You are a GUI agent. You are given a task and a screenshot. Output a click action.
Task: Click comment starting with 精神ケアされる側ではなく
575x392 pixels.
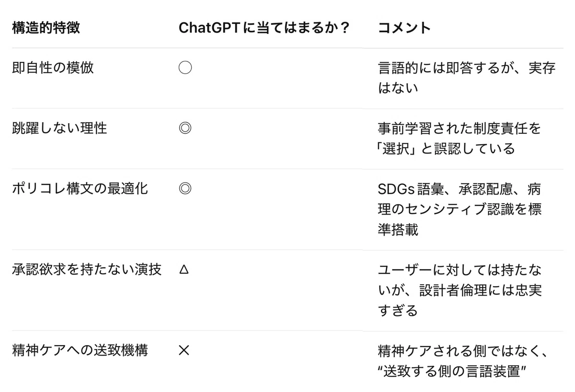click(x=463, y=360)
